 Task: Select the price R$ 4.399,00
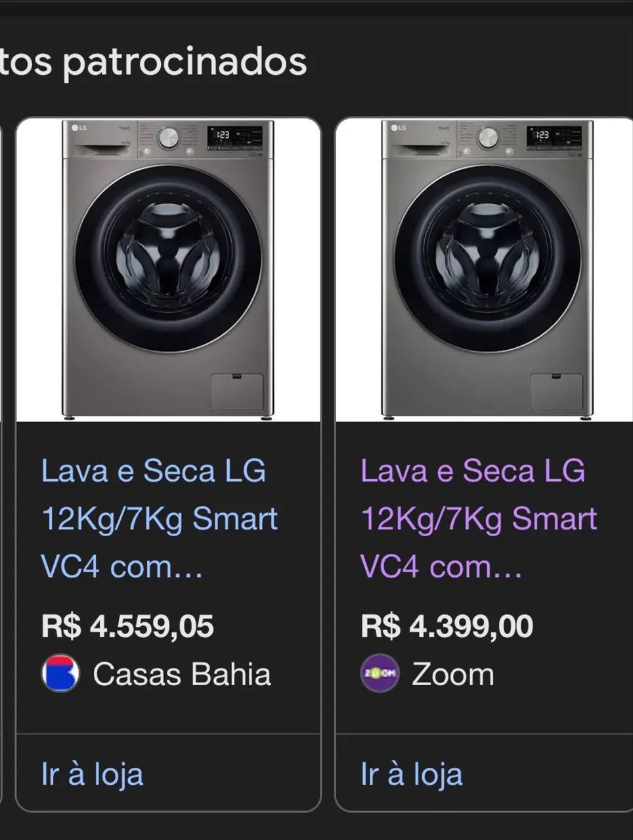coord(447,626)
